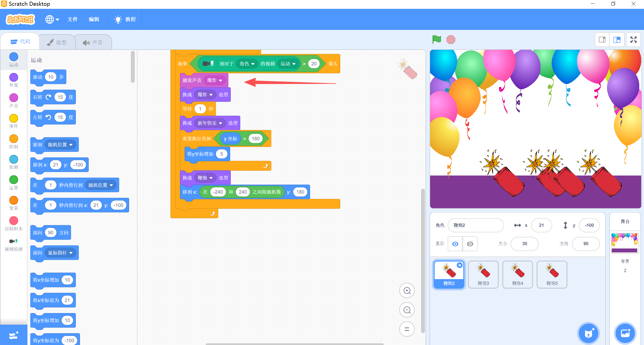Enter full screen stage mode

tap(633, 40)
